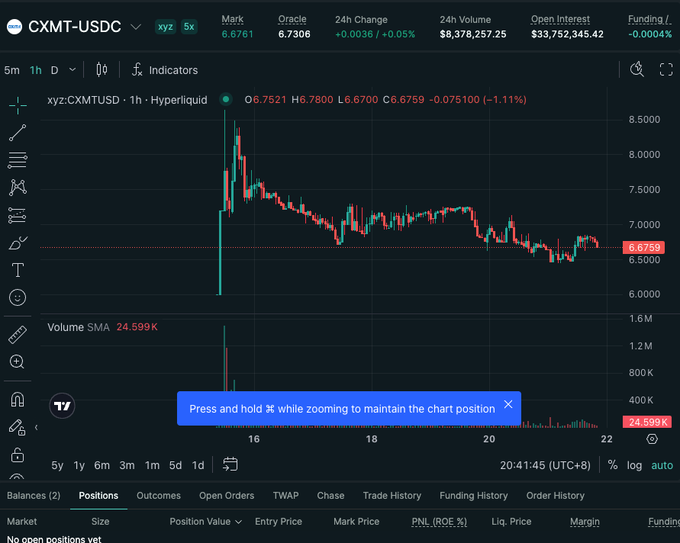Select the 1h timeframe

point(36,70)
